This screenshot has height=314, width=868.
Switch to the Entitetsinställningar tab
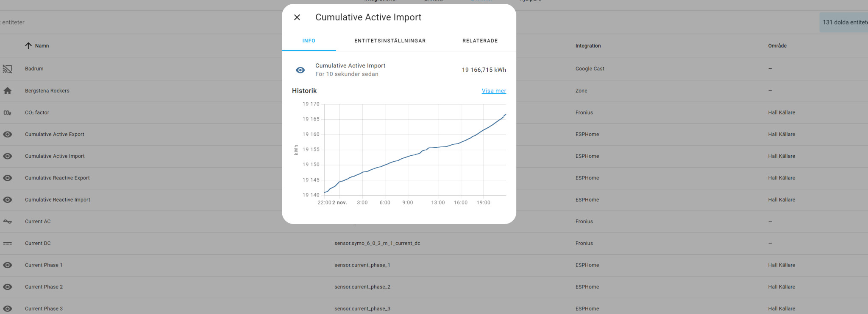pos(390,41)
